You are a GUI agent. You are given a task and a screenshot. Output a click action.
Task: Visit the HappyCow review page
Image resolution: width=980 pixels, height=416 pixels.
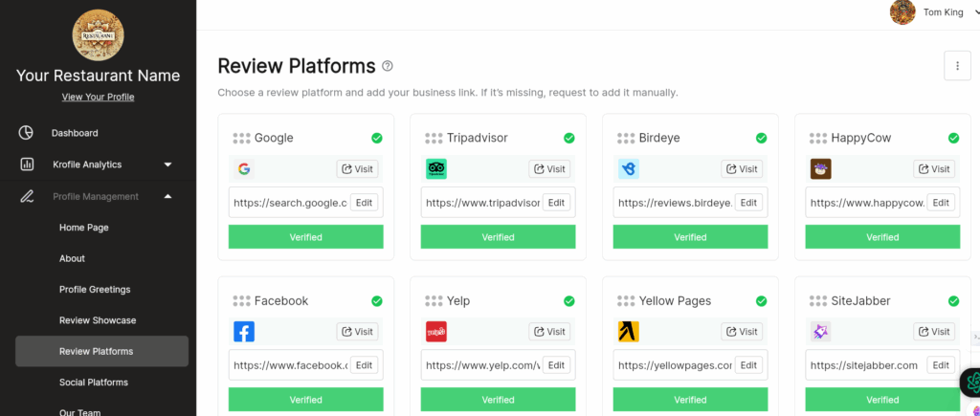point(934,168)
